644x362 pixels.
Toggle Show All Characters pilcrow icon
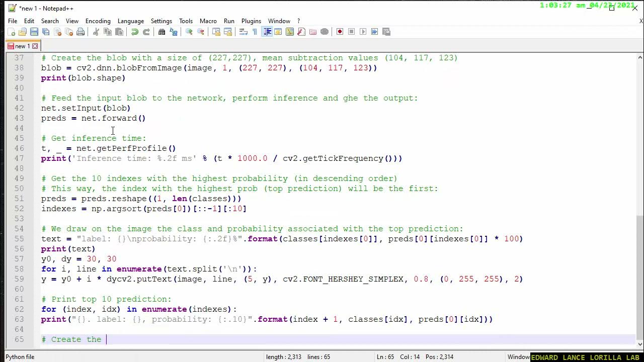255,32
